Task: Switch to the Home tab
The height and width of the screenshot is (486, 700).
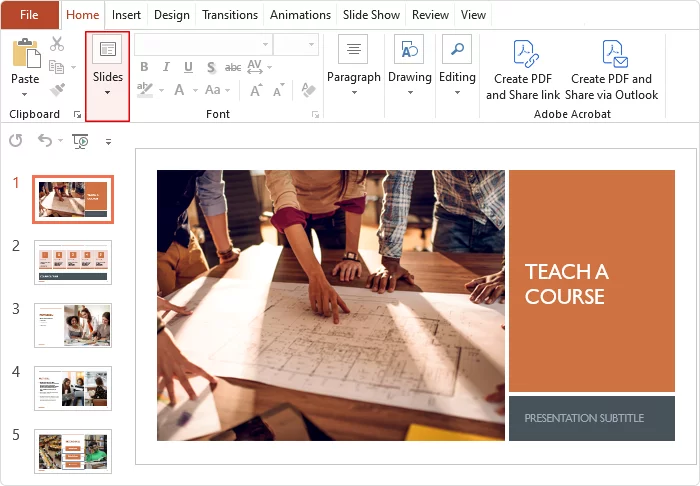Action: [x=82, y=15]
